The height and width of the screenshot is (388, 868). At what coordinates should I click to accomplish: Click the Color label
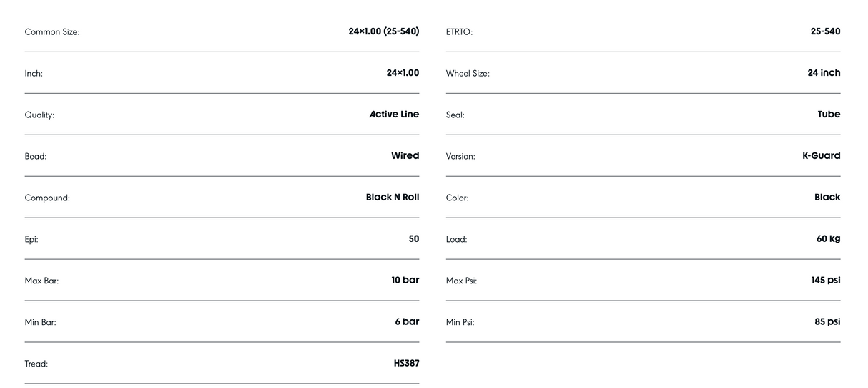pos(457,198)
